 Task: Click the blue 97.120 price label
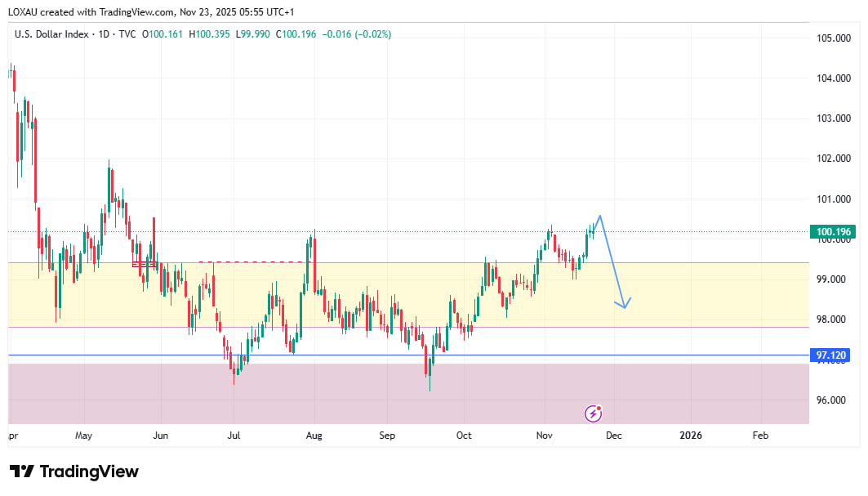(833, 355)
